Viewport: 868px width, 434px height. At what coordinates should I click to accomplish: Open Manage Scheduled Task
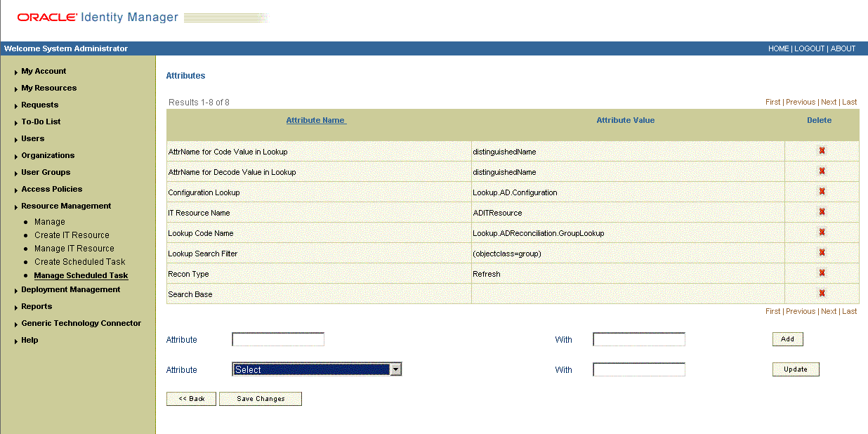(x=81, y=275)
